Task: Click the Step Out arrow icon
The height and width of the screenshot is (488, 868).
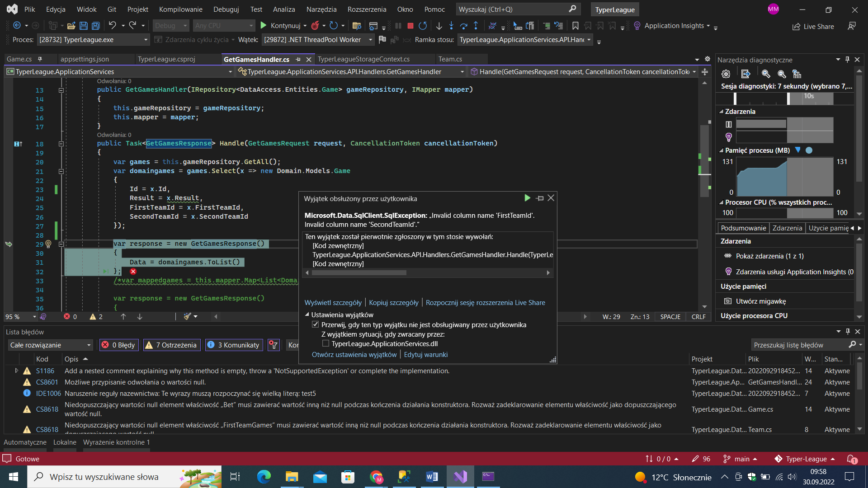Action: pos(476,26)
